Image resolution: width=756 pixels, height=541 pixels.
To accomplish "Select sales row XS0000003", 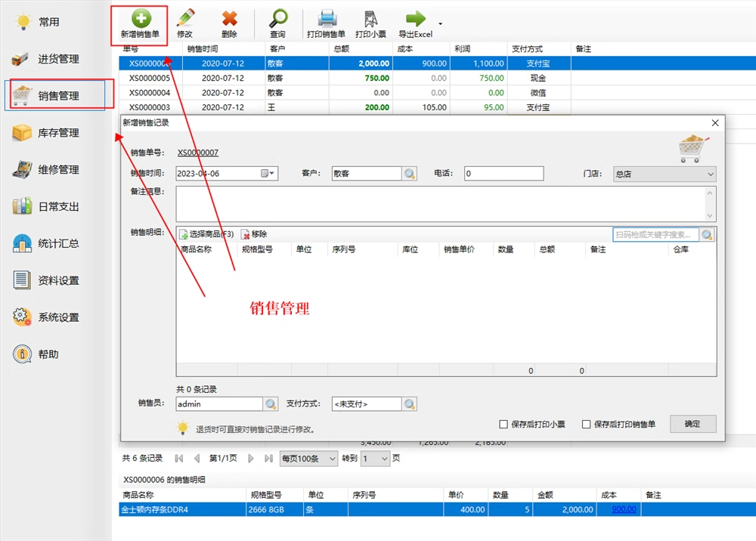I will tap(437, 107).
